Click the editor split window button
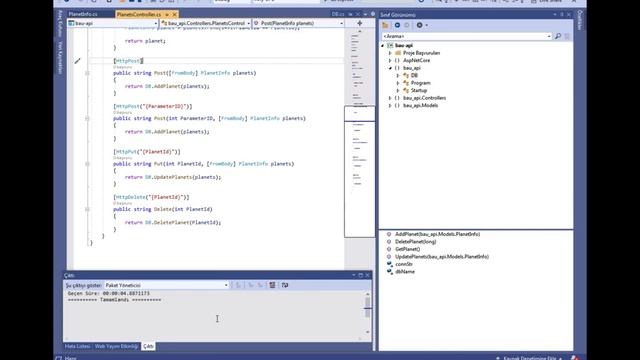Screen dimensions: 640x360 click(x=360, y=23)
